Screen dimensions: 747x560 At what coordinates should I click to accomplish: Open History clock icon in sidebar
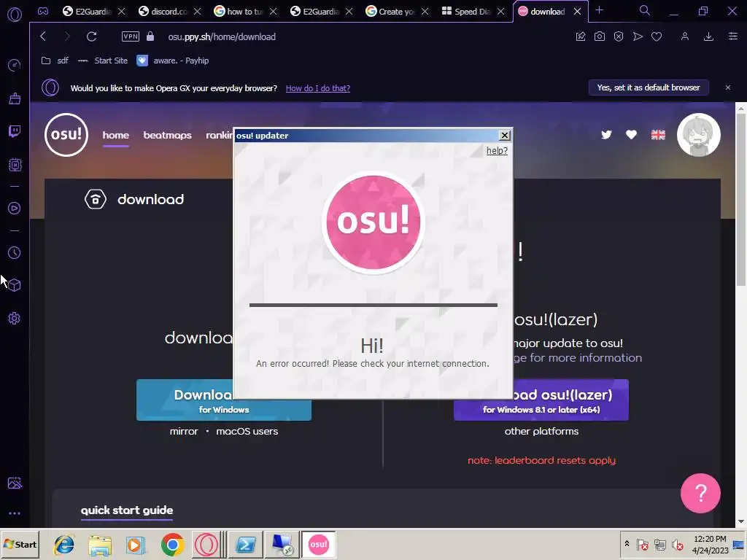pyautogui.click(x=15, y=253)
